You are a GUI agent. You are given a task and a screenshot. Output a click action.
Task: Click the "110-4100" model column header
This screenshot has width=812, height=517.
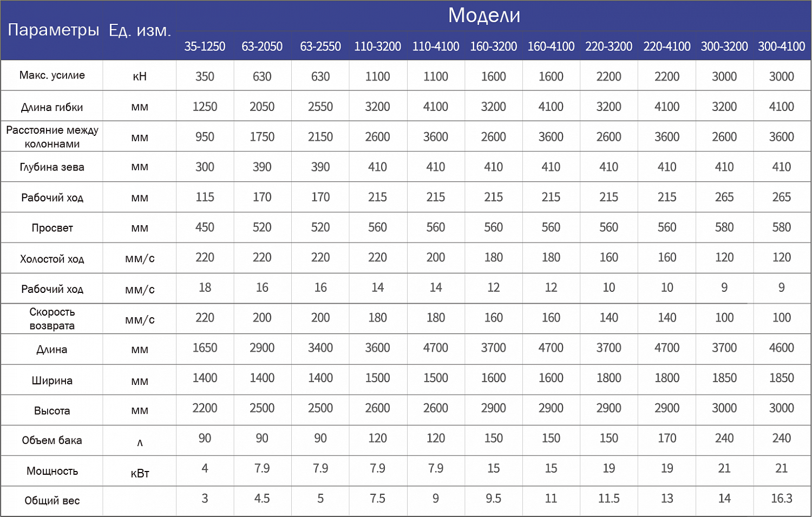coord(436,47)
